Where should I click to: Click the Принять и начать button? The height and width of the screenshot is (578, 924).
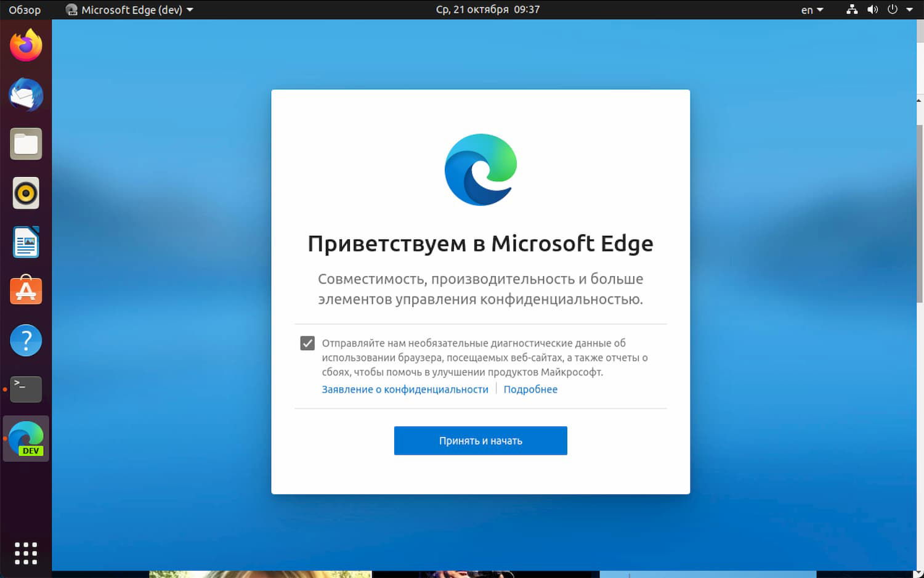click(480, 440)
